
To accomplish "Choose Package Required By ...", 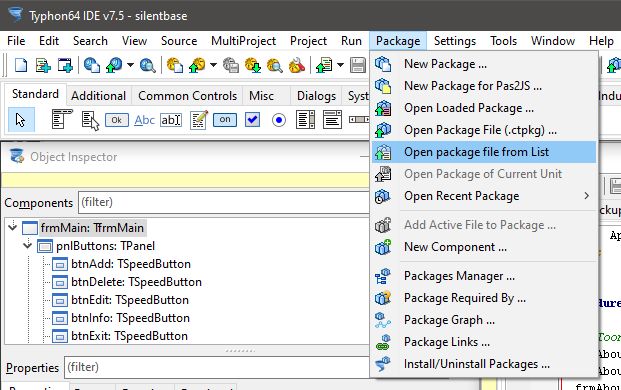I will tap(484, 298).
